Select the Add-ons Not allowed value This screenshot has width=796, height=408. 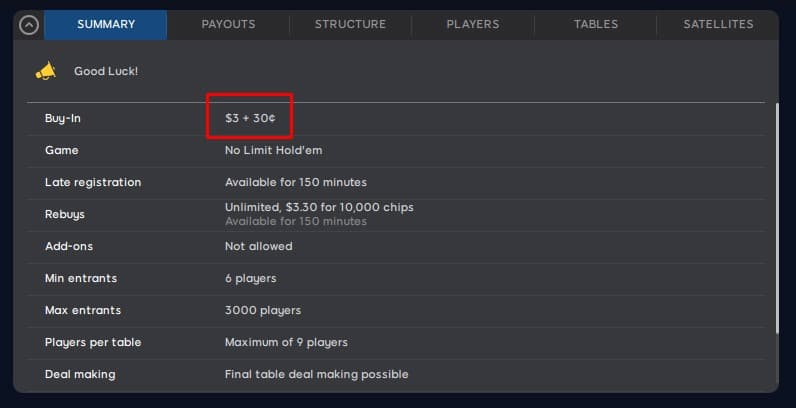[x=258, y=246]
